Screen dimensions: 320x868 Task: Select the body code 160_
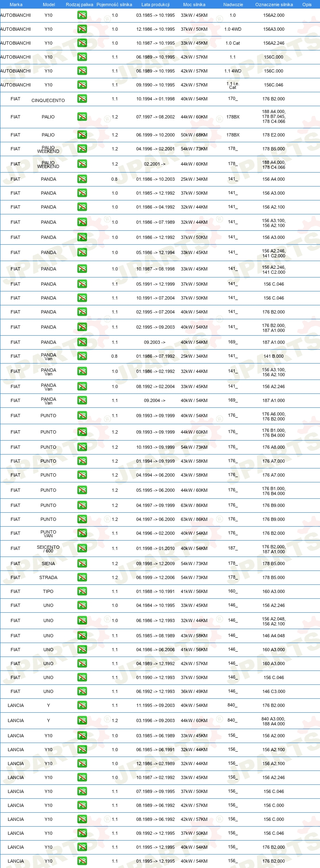coord(233,591)
